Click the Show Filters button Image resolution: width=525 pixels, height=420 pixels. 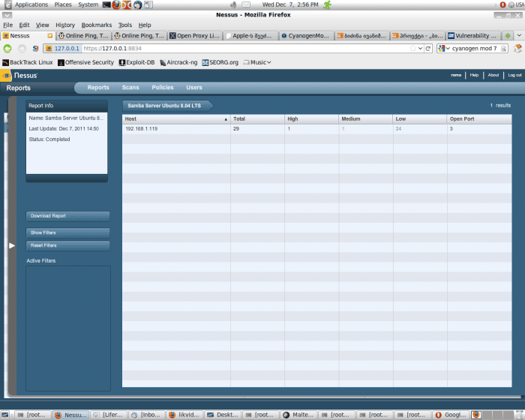tap(67, 232)
